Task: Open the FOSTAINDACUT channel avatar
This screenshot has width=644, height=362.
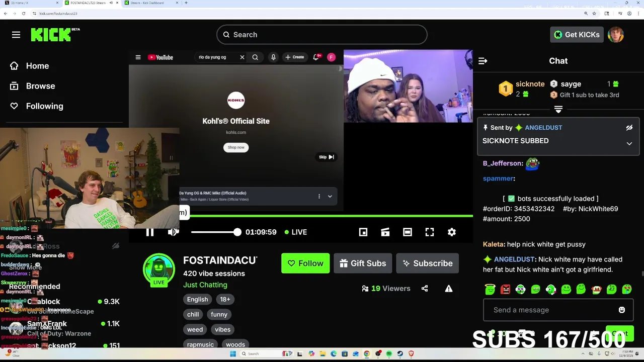Action: click(x=159, y=269)
